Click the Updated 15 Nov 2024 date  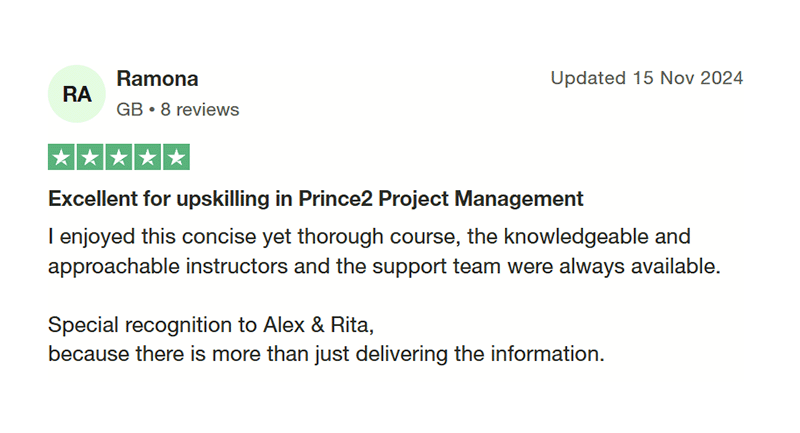coord(646,78)
